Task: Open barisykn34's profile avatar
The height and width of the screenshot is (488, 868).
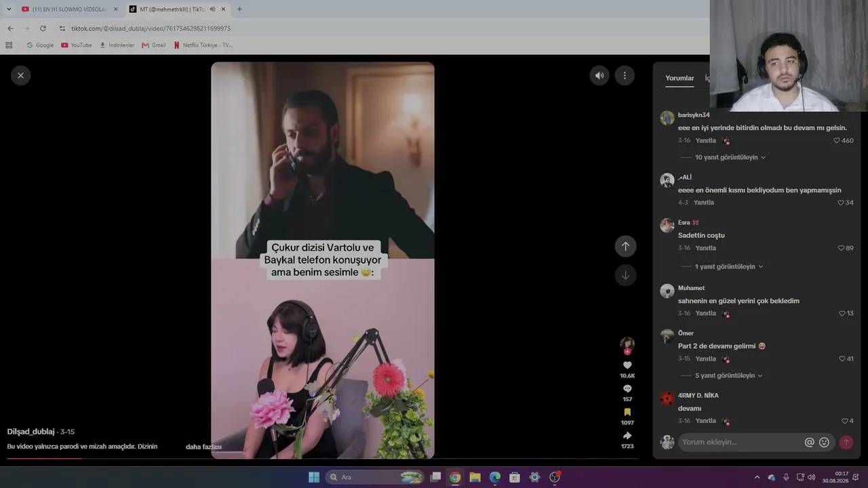Action: pos(667,118)
